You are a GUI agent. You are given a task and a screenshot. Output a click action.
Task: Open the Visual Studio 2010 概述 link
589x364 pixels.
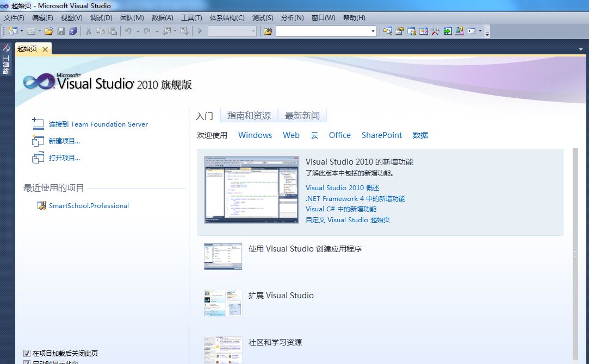click(341, 188)
